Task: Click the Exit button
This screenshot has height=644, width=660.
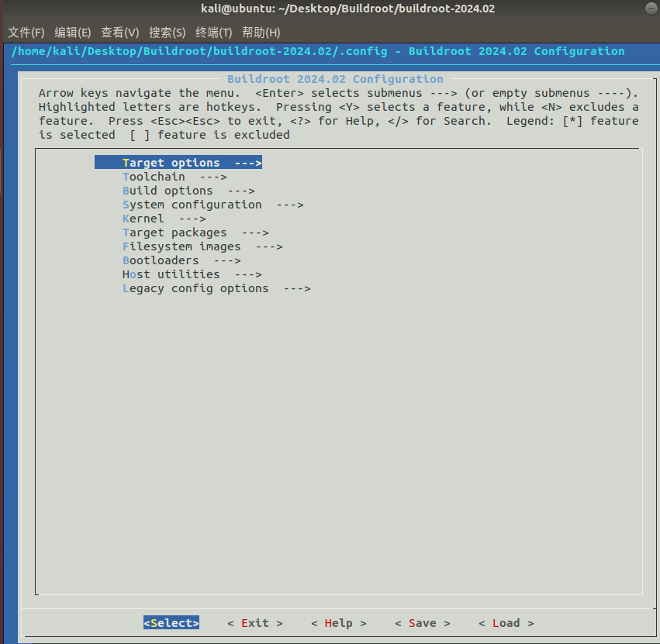Action: tap(255, 623)
